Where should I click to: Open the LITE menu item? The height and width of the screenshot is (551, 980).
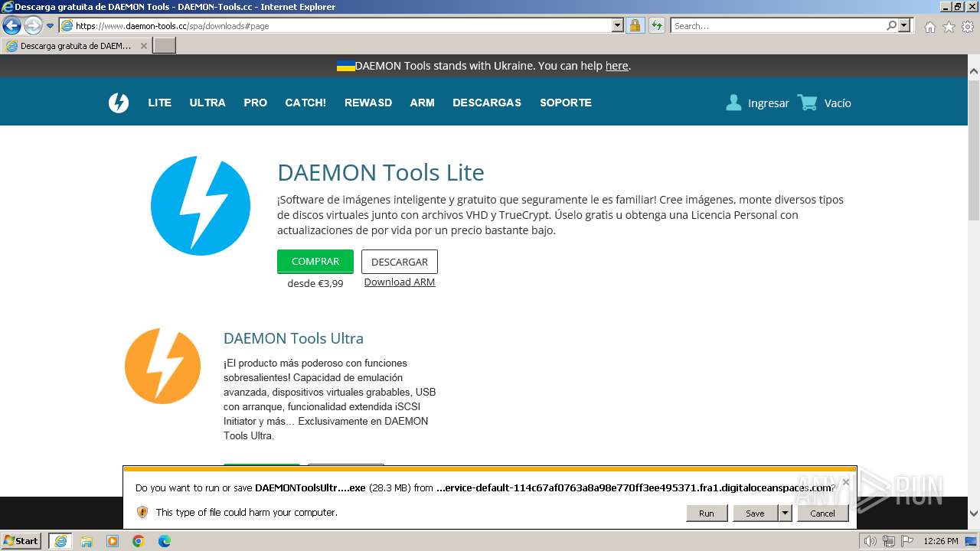159,103
